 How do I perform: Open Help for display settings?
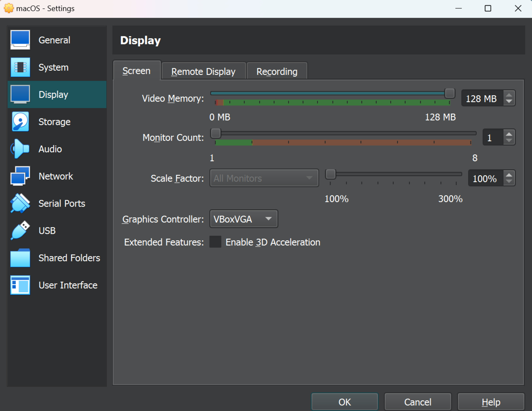[491, 402]
